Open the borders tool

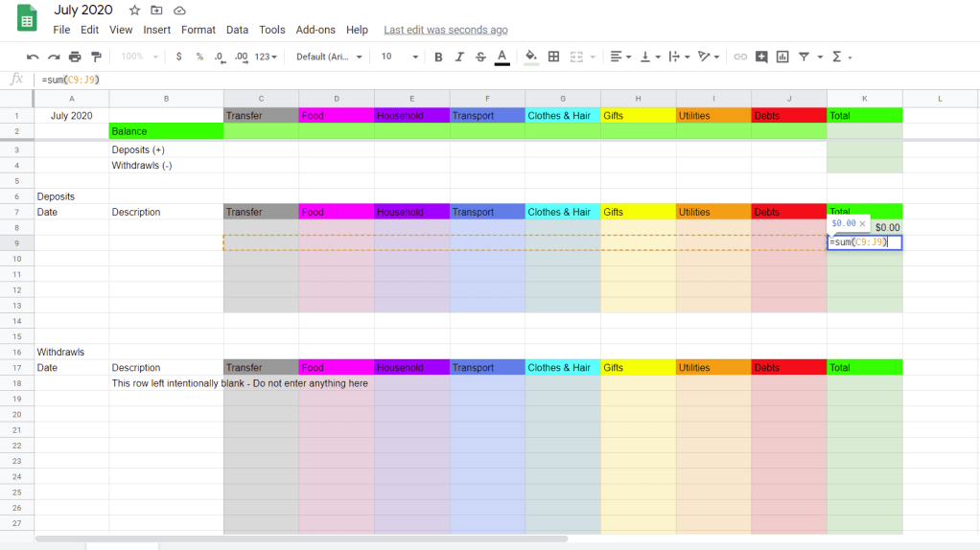pos(553,57)
